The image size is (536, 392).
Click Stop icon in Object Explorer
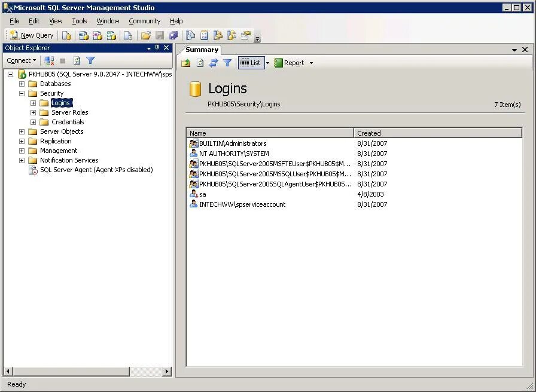(63, 61)
